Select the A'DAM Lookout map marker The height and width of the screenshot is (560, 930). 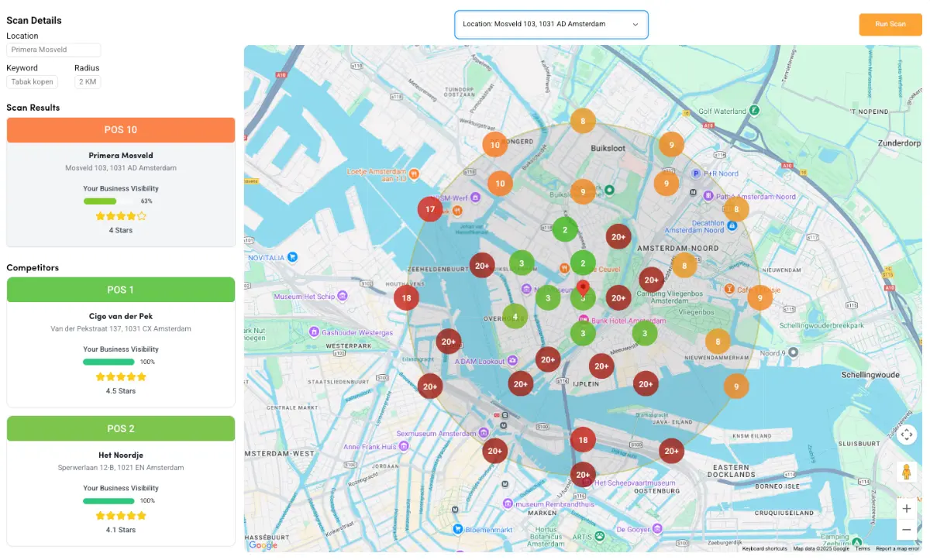pos(512,361)
